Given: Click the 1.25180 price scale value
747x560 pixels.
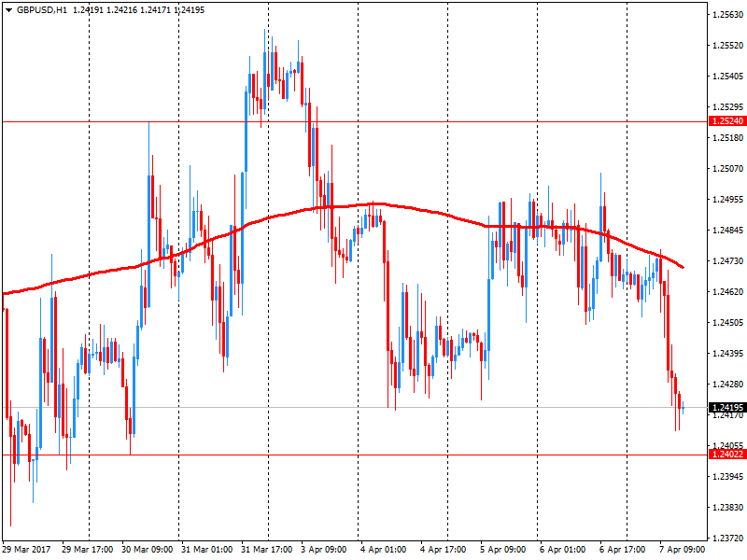Looking at the screenshot, I should pyautogui.click(x=727, y=138).
